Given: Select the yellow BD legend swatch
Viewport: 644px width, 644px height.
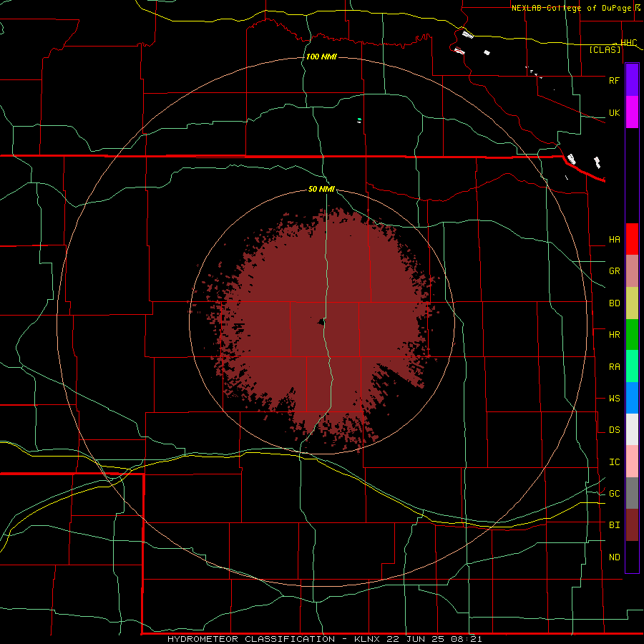Looking at the screenshot, I should [632, 303].
